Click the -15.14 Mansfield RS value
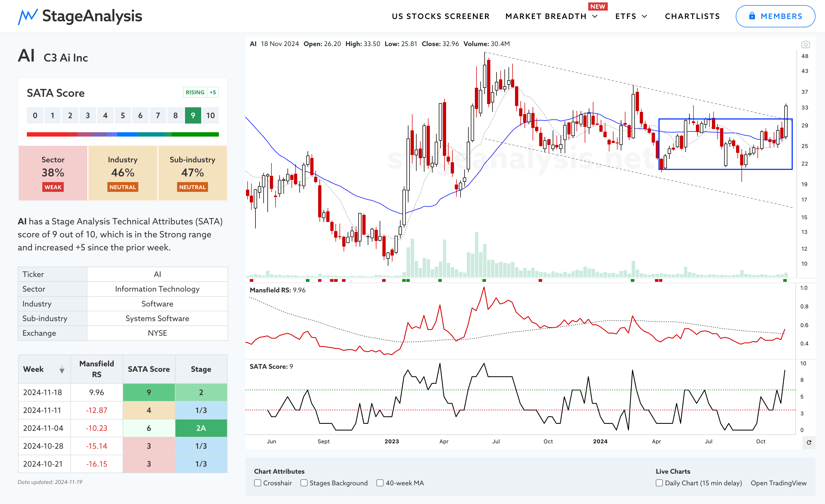This screenshot has height=504, width=825. coord(97,446)
